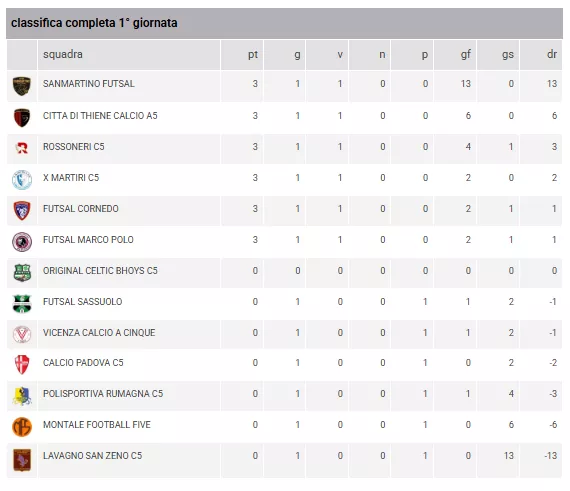Sort by the 'dr' goal difference header

point(552,55)
